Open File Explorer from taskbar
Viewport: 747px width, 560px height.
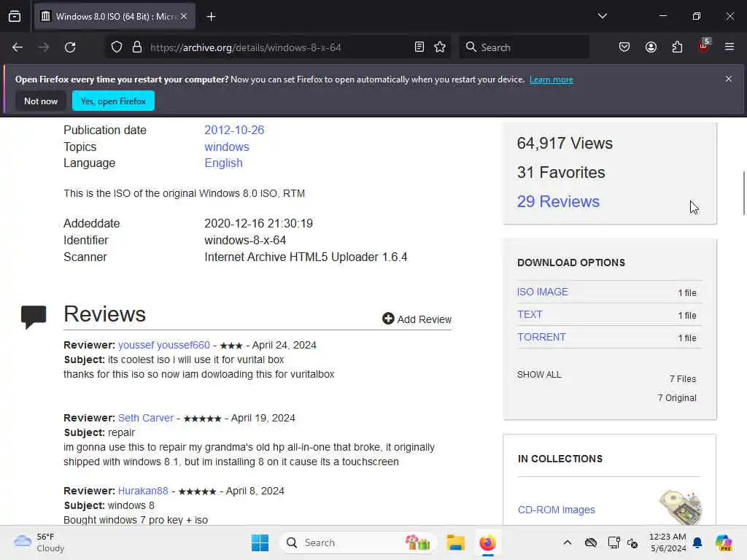(x=455, y=542)
